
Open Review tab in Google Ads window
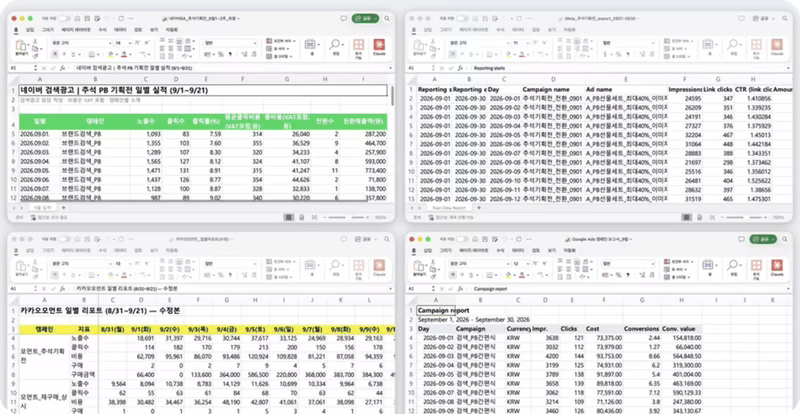pyautogui.click(x=535, y=251)
